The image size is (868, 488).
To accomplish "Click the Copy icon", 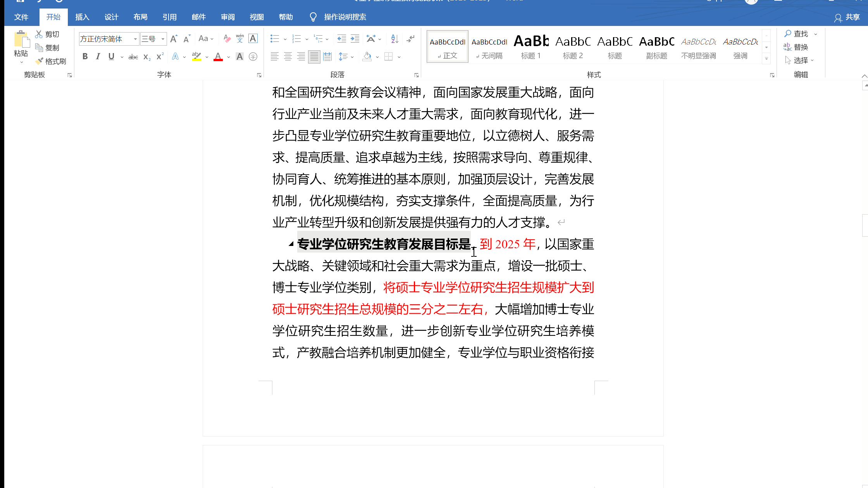I will pos(39,47).
